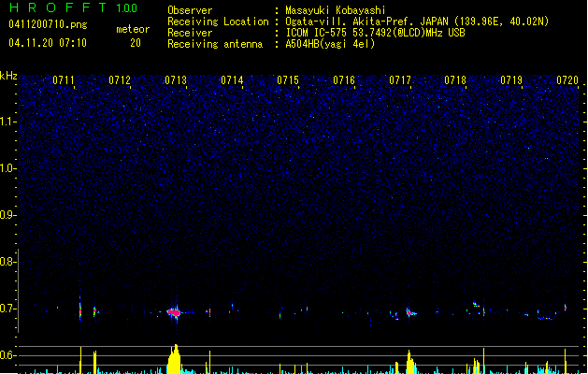Click the 1.0 kHz axis label
This screenshot has height=374, width=588.
tap(7, 168)
